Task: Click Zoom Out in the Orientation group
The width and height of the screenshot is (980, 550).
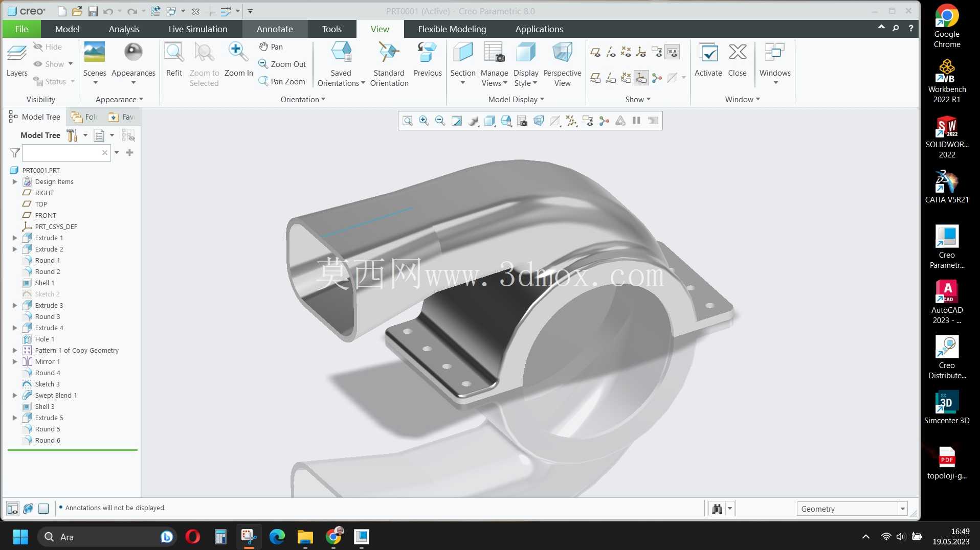Action: 282,64
